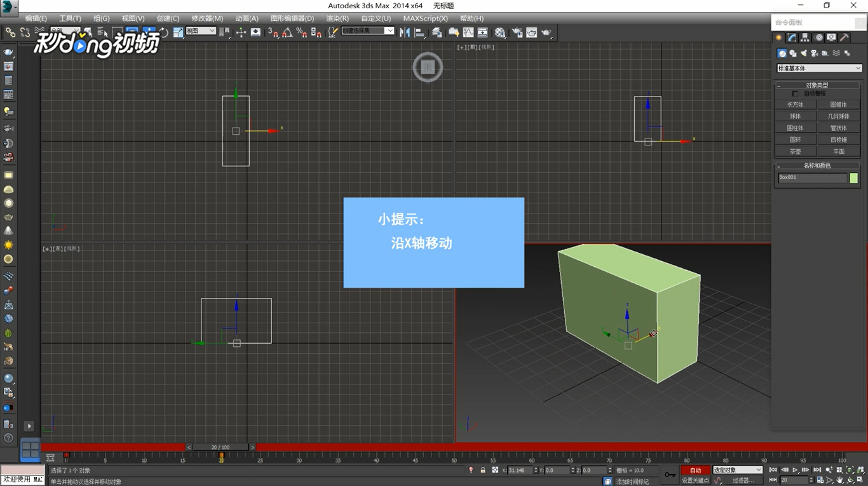Click the teapot Render Production icon
This screenshot has height=486, width=868.
coord(545,32)
